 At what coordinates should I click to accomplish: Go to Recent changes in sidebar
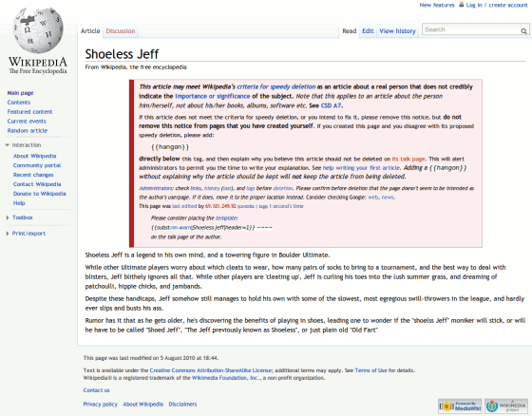coord(33,175)
